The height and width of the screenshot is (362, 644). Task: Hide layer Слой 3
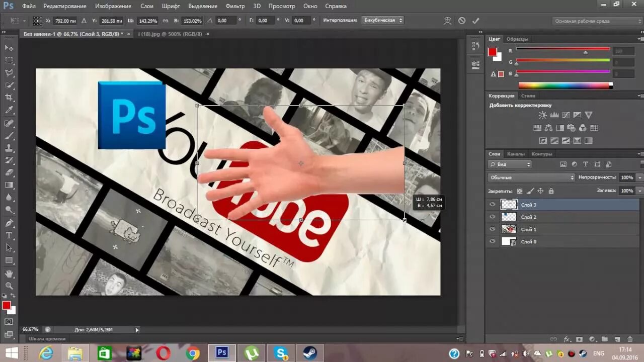(x=493, y=205)
